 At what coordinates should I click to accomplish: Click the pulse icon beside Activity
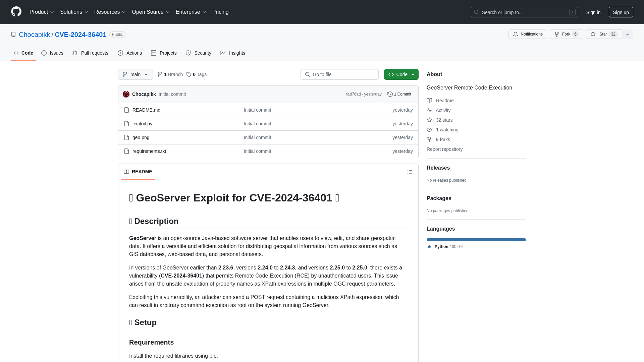(x=429, y=110)
